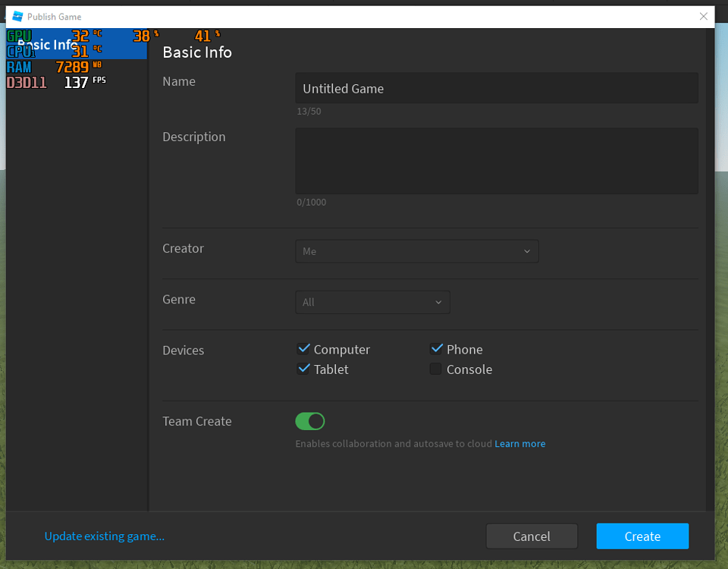
Task: Click the empty Description text area
Action: (497, 161)
